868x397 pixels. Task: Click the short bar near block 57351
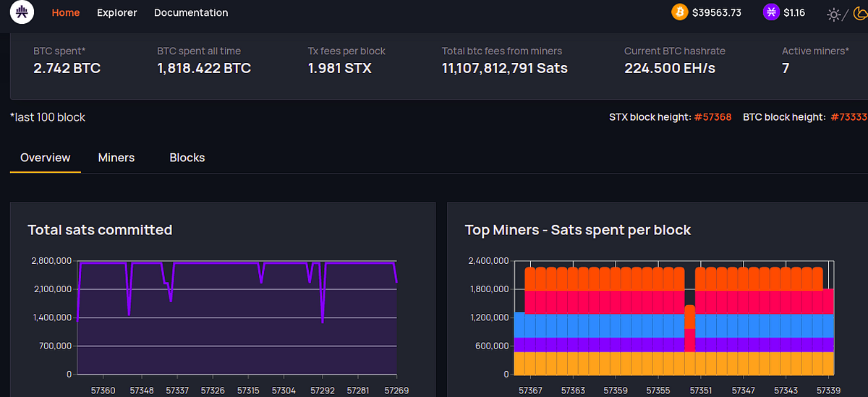pos(690,328)
